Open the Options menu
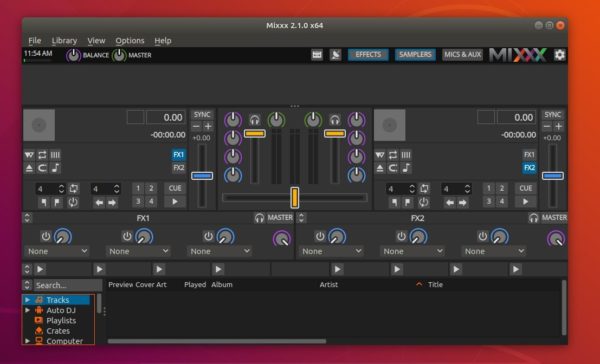Screen dimensions: 600x364 coord(130,41)
